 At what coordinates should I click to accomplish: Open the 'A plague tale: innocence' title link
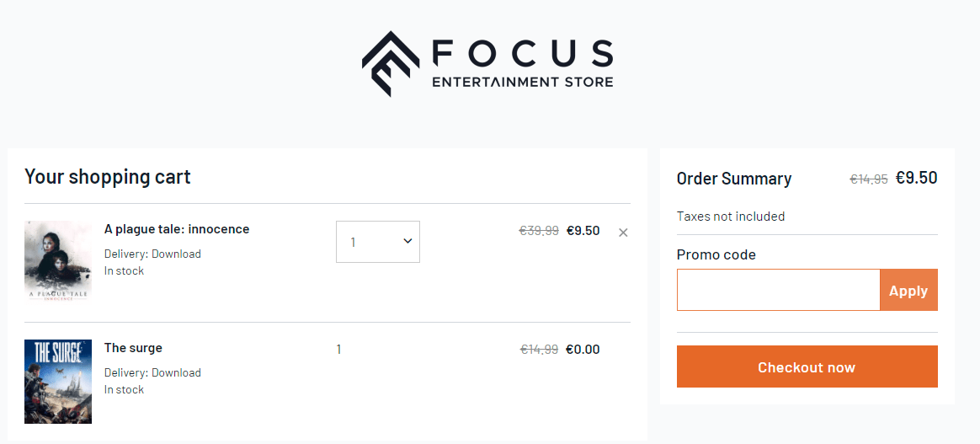(x=177, y=229)
